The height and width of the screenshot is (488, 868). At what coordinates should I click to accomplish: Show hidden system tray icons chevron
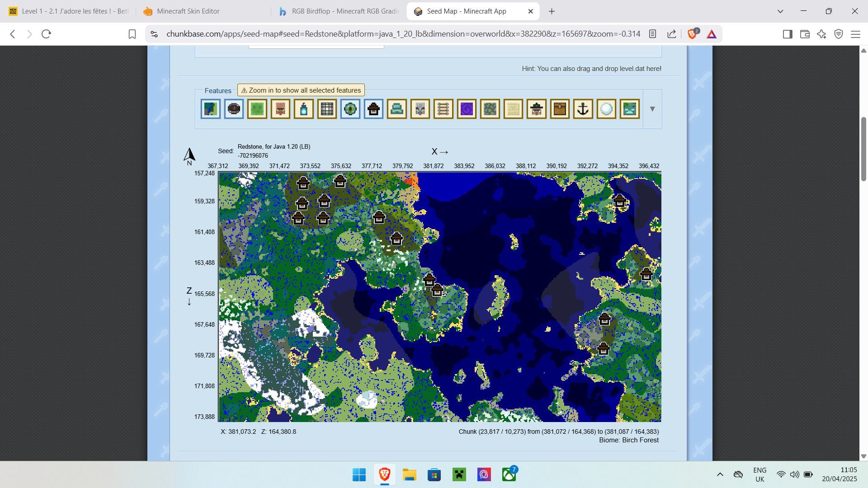[x=720, y=474]
